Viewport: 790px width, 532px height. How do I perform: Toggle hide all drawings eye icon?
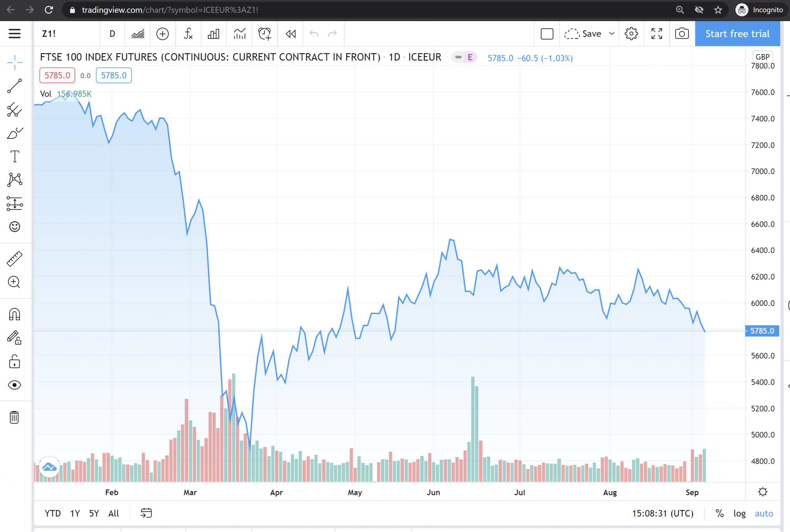15,385
